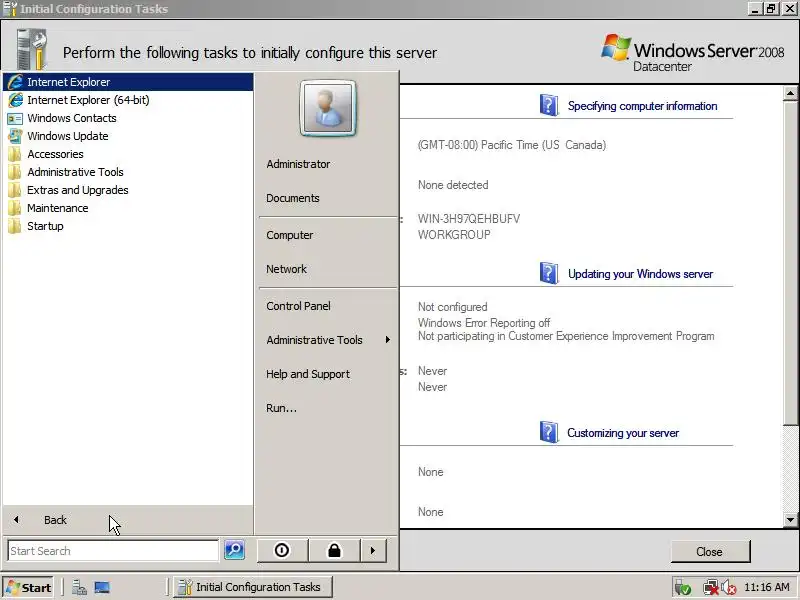
Task: Expand Administrative Tools submenu arrow
Action: [x=388, y=340]
